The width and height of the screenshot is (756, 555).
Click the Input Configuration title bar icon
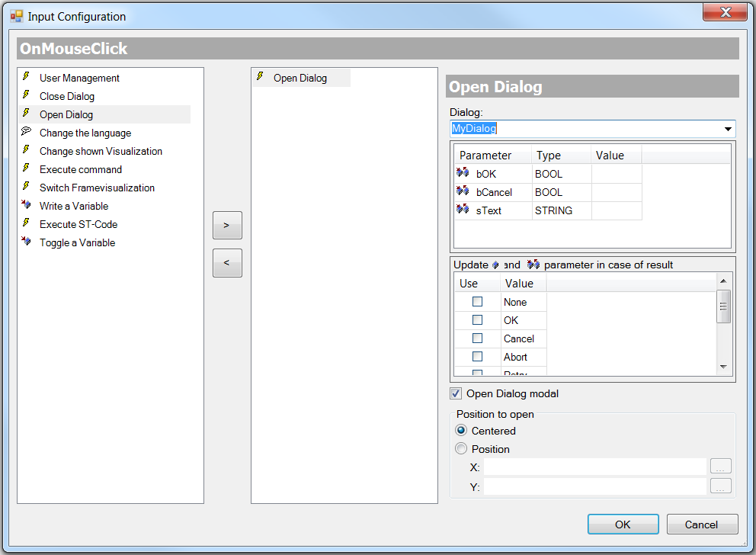[17, 16]
